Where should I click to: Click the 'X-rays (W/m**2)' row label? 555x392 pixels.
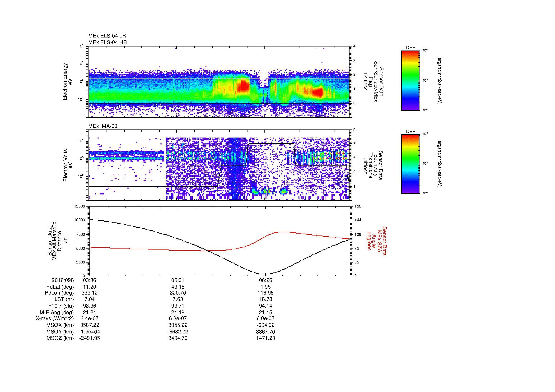click(x=55, y=318)
